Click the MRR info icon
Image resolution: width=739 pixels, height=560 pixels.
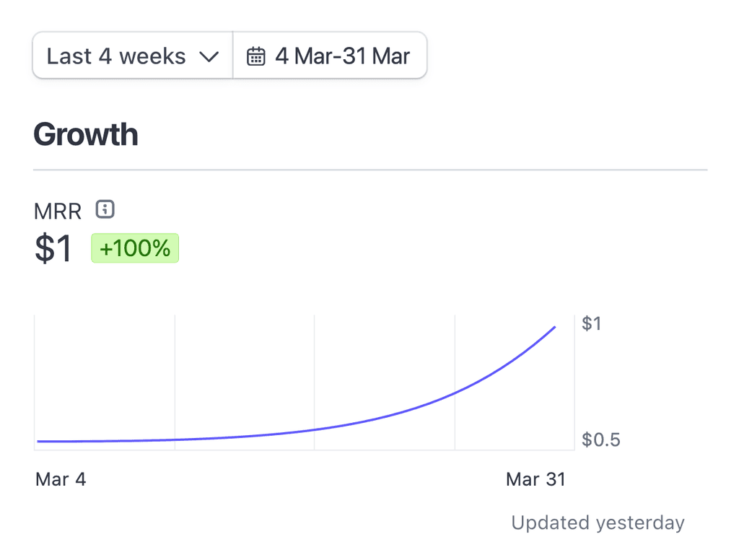coord(105,209)
